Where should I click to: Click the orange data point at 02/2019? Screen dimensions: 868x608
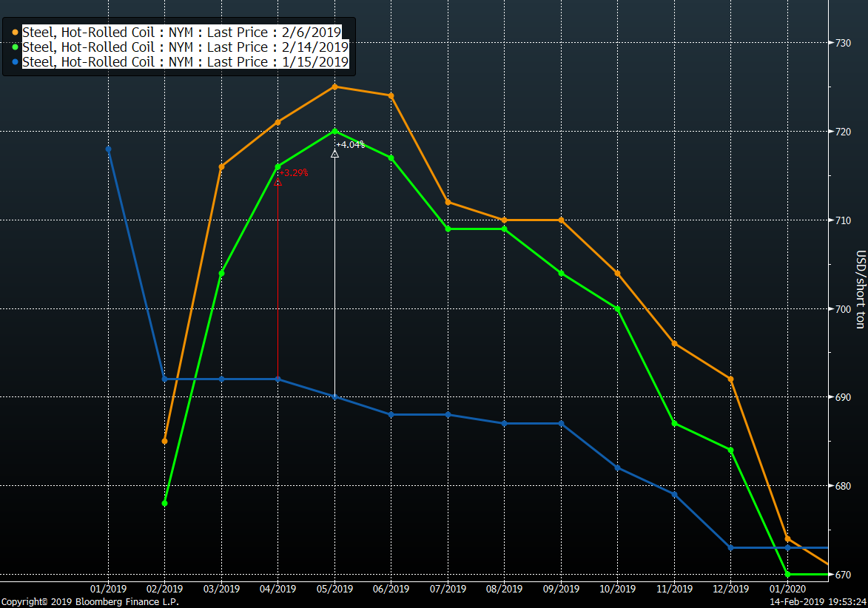pos(164,441)
